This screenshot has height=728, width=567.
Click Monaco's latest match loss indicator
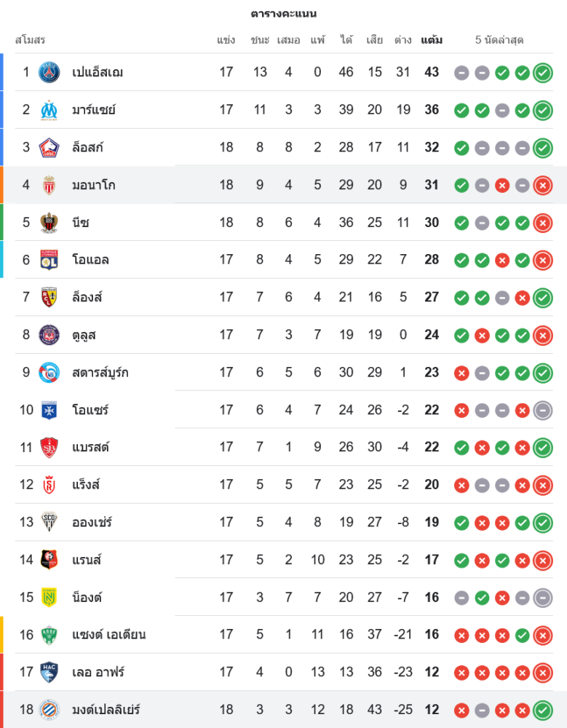pyautogui.click(x=542, y=185)
